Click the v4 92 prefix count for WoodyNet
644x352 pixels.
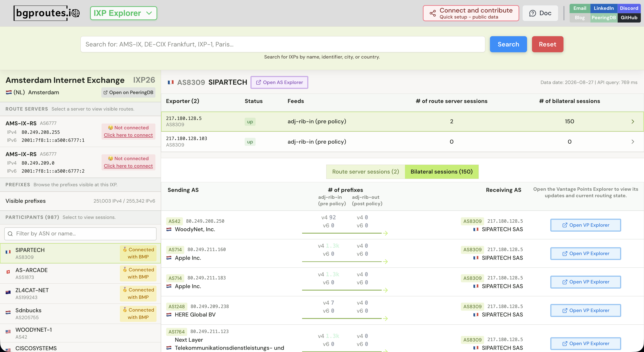tap(328, 218)
